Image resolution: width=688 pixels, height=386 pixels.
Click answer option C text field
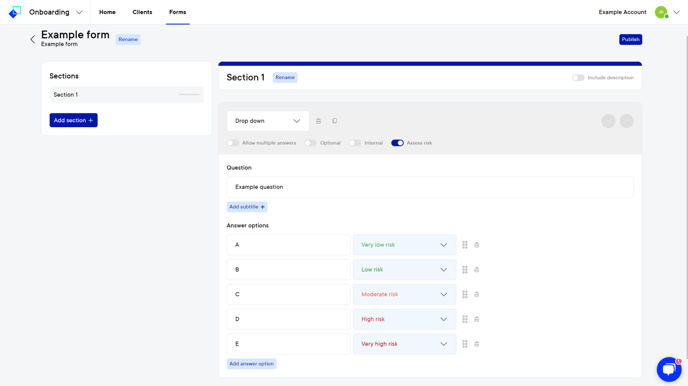[288, 294]
